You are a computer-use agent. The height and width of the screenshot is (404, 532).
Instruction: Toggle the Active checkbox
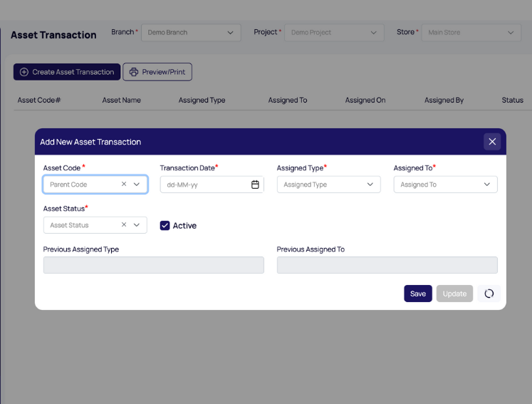[x=165, y=225]
